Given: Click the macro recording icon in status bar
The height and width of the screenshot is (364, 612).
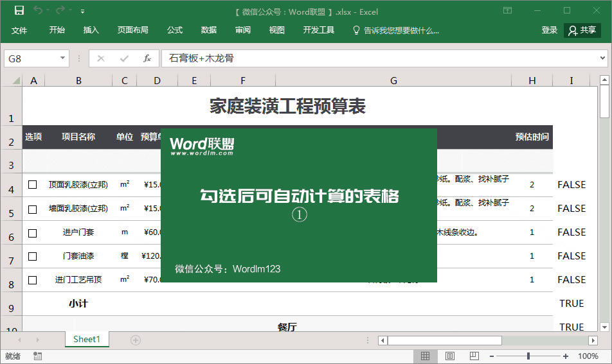Looking at the screenshot, I should tap(37, 356).
